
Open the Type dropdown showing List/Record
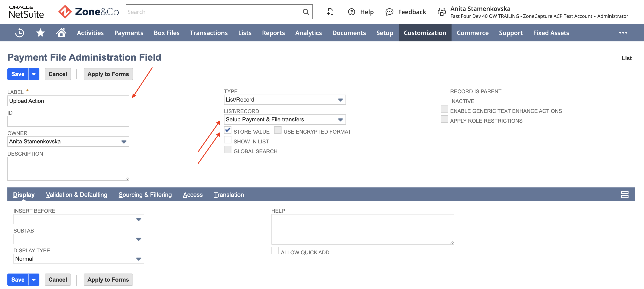285,100
